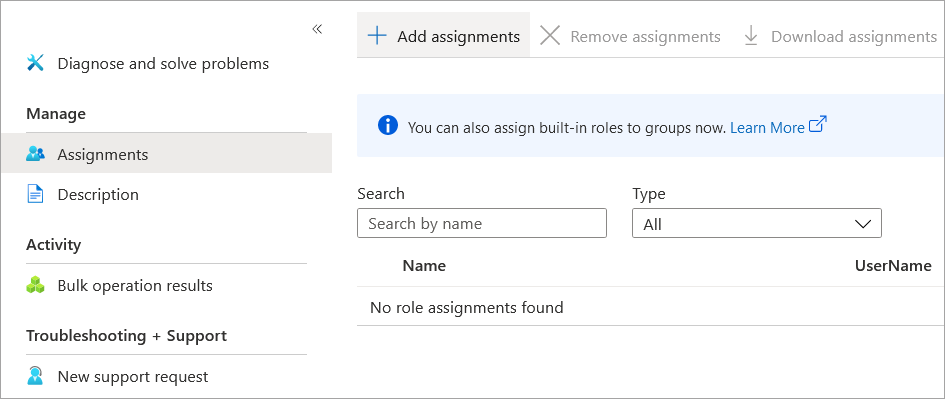Click the blue info circle icon
945x399 pixels.
(388, 125)
